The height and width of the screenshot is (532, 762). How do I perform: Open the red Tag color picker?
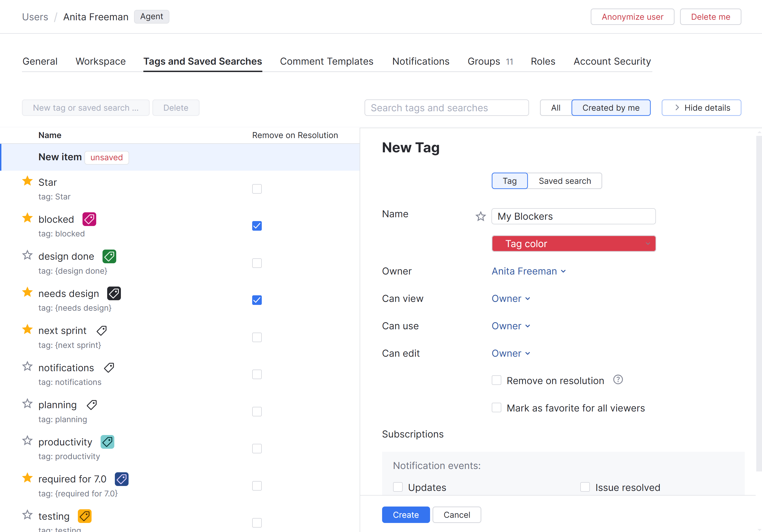pos(573,244)
